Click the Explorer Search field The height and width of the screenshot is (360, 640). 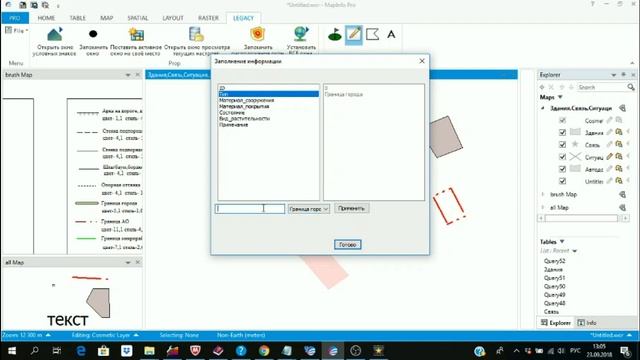pyautogui.click(x=602, y=87)
